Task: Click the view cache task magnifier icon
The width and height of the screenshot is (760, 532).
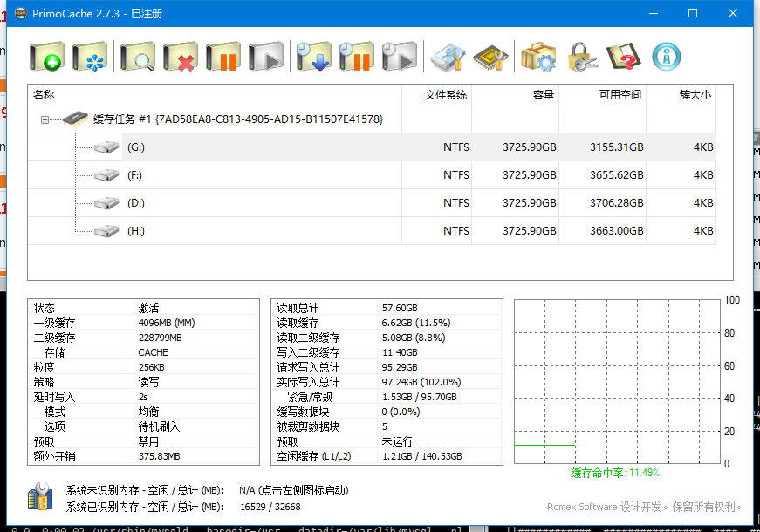Action: (x=138, y=58)
